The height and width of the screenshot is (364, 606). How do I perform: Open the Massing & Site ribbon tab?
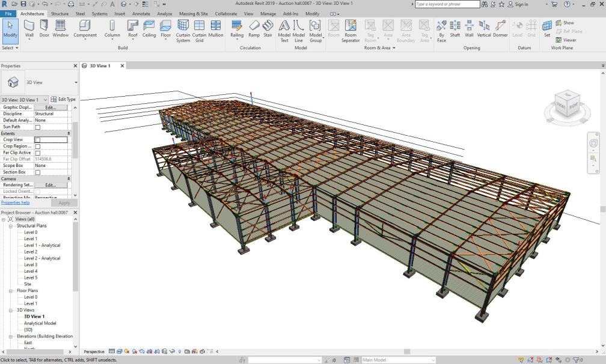(193, 13)
